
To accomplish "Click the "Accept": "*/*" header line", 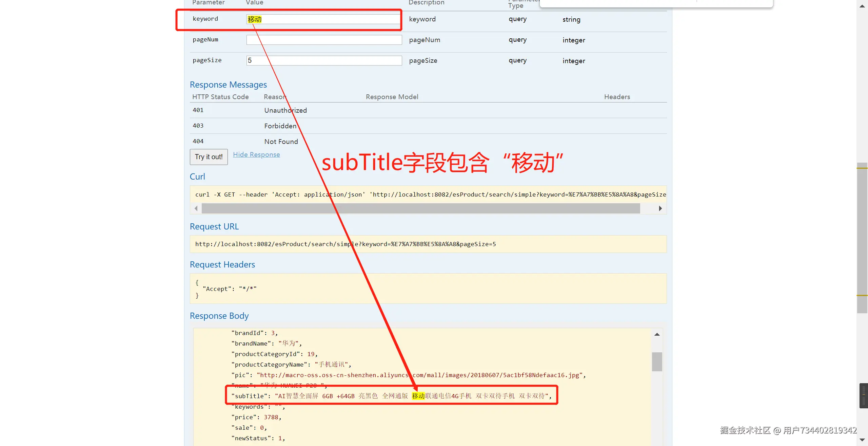I will point(230,289).
